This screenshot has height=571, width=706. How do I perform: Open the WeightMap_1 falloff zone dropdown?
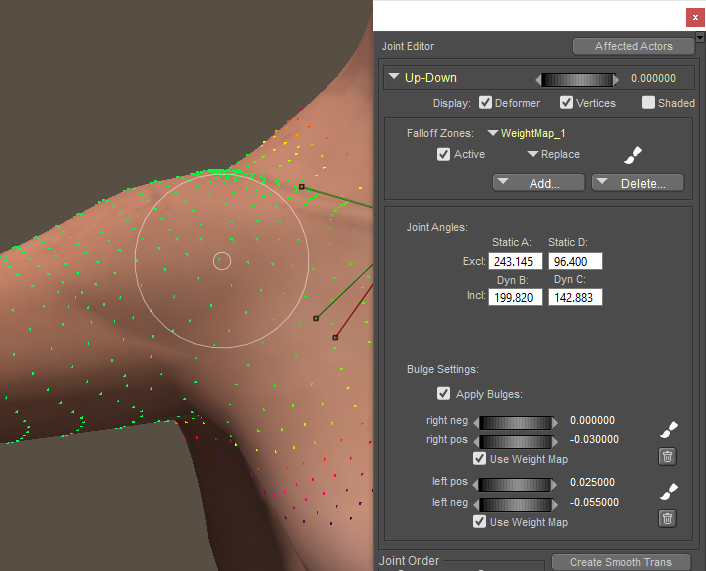tap(526, 133)
